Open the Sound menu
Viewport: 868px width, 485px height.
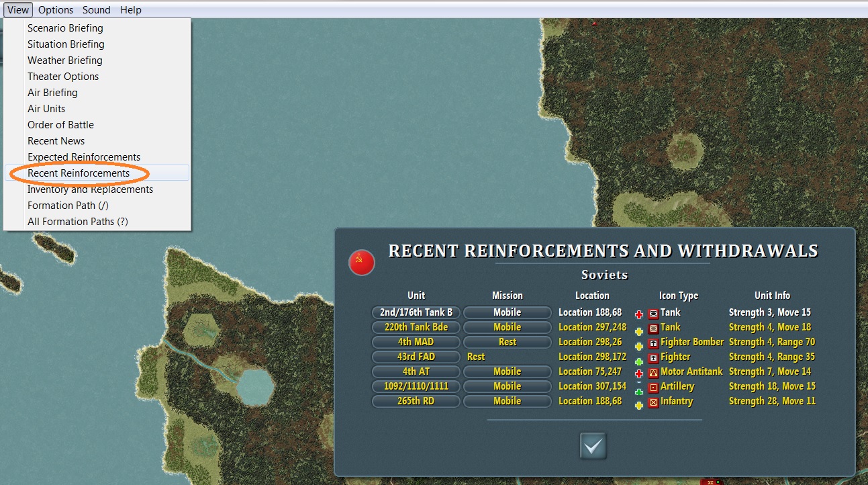click(x=97, y=9)
